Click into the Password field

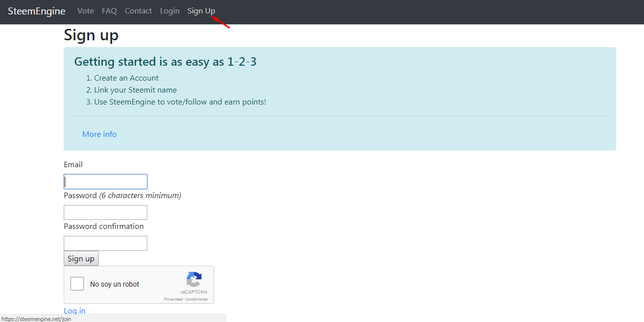[x=106, y=213]
